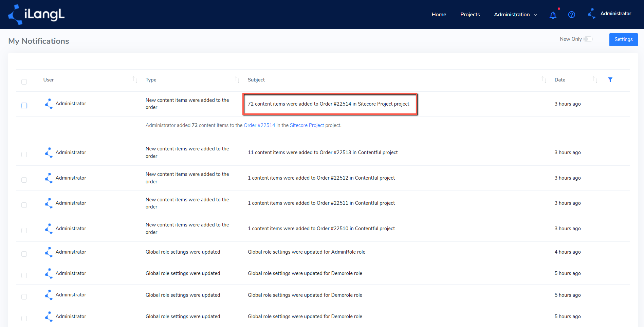Select '11 content items were added to Order #22513' subject
This screenshot has height=327, width=644.
[x=323, y=152]
